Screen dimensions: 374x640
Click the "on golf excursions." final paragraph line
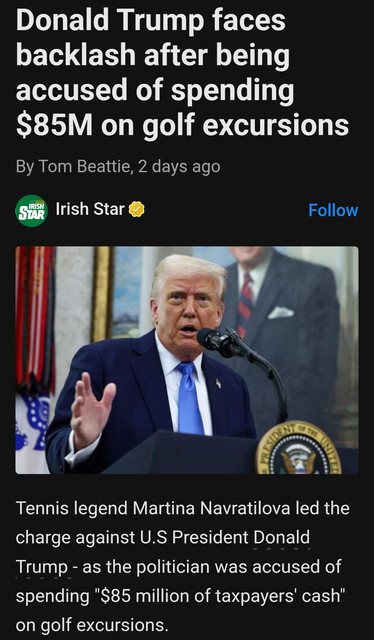pos(92,626)
